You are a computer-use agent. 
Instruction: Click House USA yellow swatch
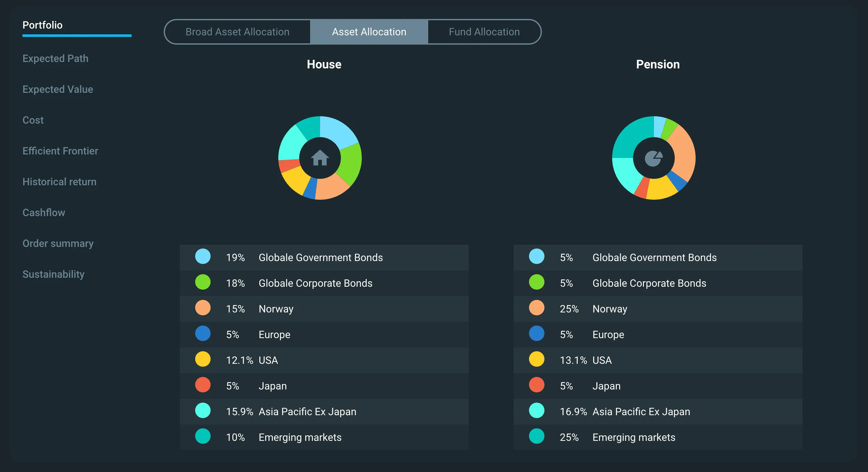[203, 359]
